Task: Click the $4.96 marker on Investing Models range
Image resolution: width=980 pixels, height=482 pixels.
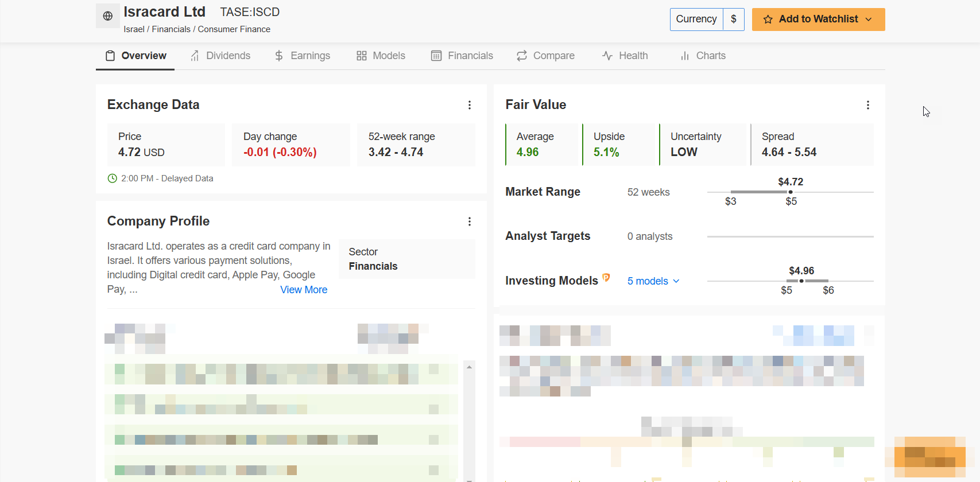Action: click(801, 281)
